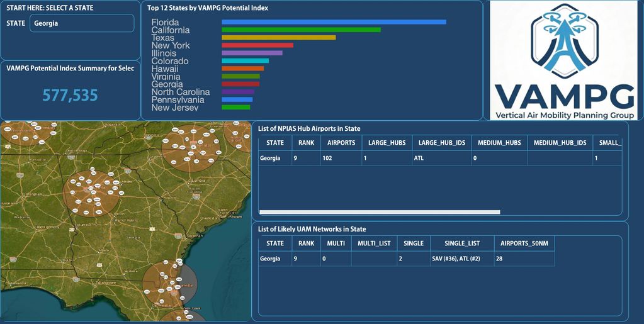Sort hub airports table by STATE header
The height and width of the screenshot is (324, 644).
[275, 143]
